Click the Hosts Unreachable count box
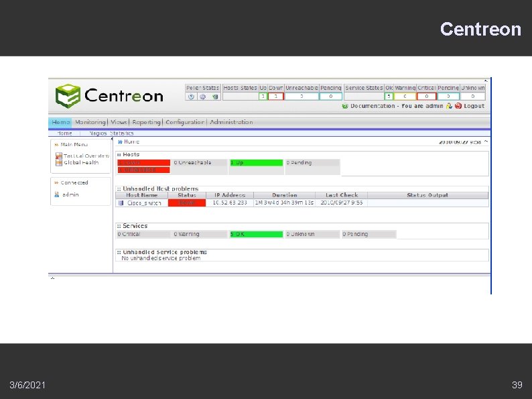This screenshot has height=399, width=532. coord(302,97)
